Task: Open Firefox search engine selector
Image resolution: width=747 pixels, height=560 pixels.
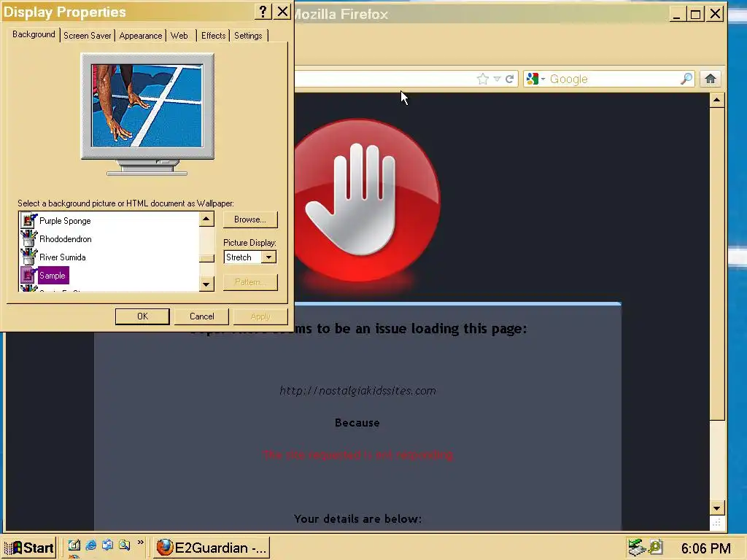Action: click(x=535, y=79)
